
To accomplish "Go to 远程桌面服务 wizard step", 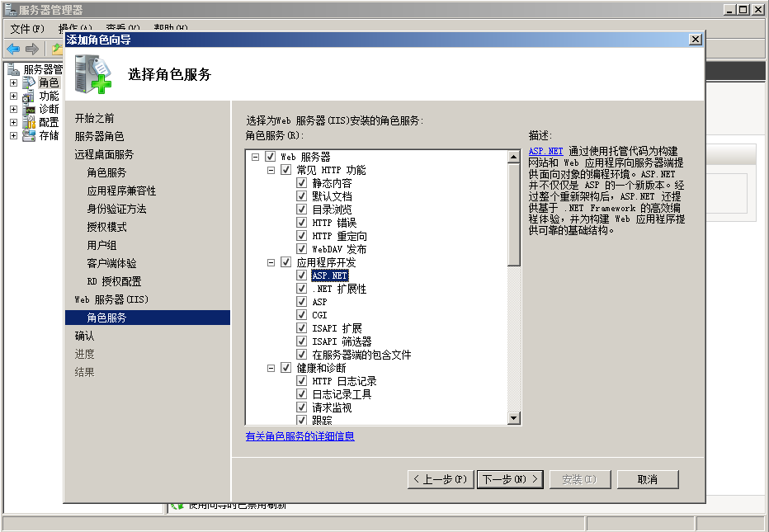I will [x=104, y=154].
